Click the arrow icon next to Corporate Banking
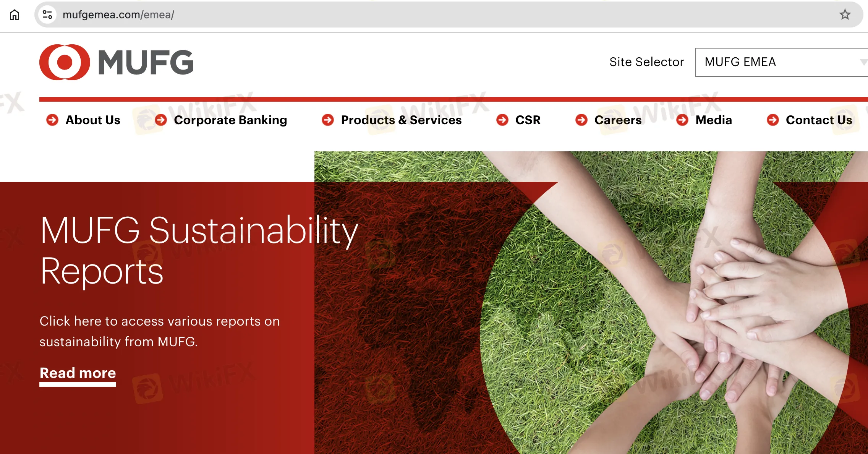Screen dimensions: 868x454 point(160,120)
